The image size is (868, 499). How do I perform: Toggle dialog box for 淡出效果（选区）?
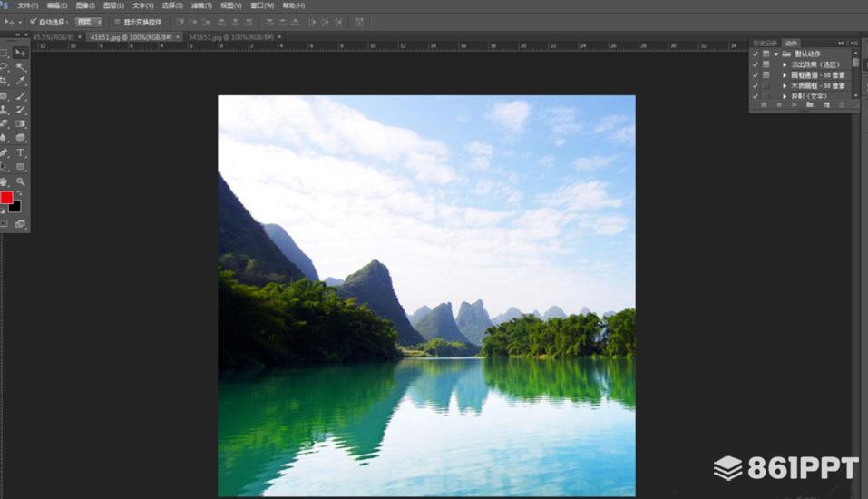[x=766, y=64]
